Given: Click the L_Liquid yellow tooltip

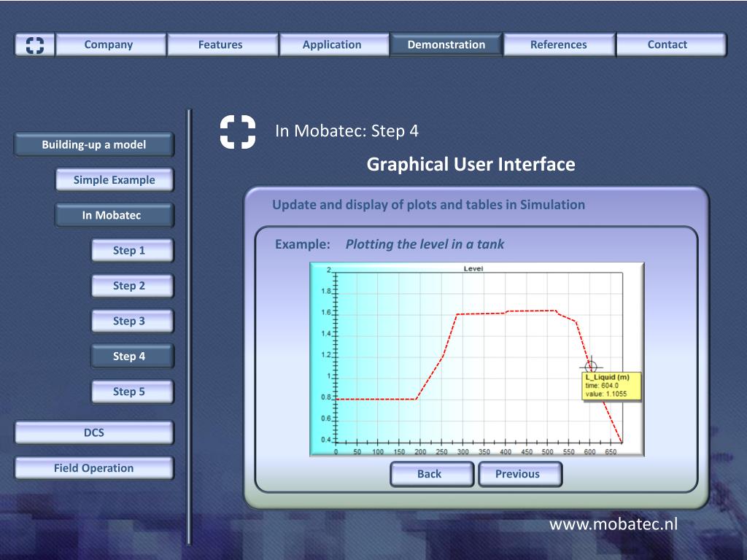Looking at the screenshot, I should coord(612,386).
